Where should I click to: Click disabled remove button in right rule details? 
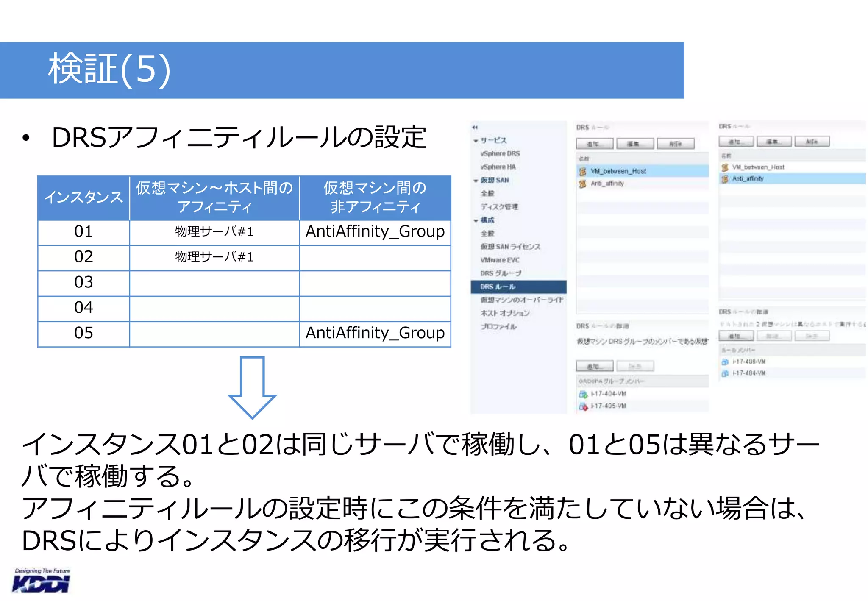[x=812, y=336]
